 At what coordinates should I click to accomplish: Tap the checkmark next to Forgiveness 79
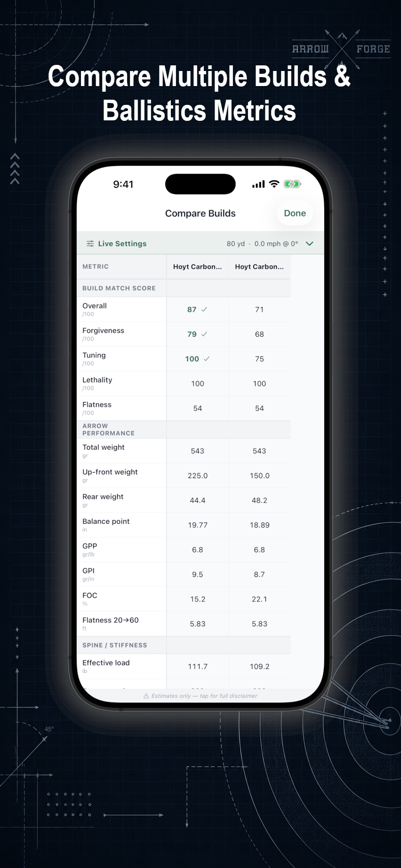coord(204,334)
